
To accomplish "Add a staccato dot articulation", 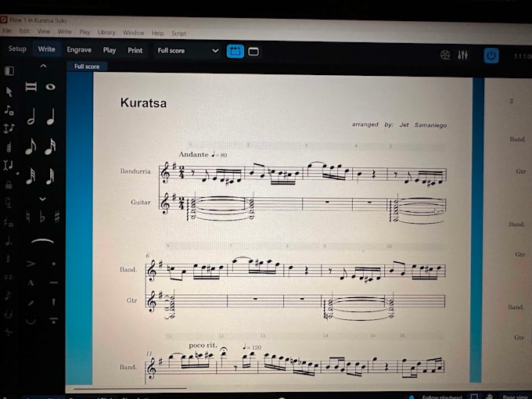I will [x=54, y=264].
